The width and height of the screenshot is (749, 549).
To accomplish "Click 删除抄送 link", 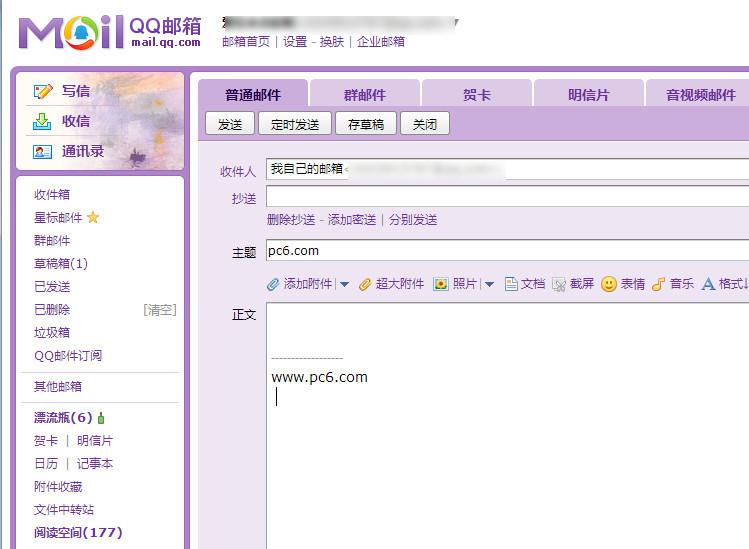I will [291, 220].
